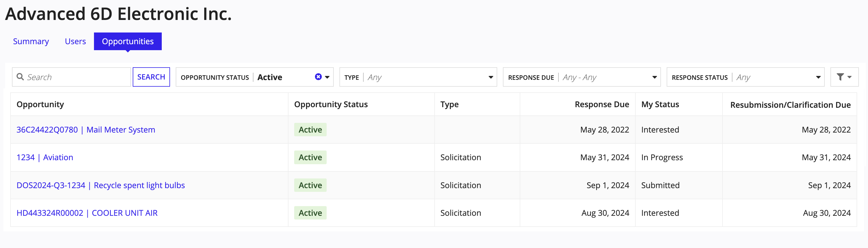Click the My Status column header
The width and height of the screenshot is (868, 248).
[660, 105]
